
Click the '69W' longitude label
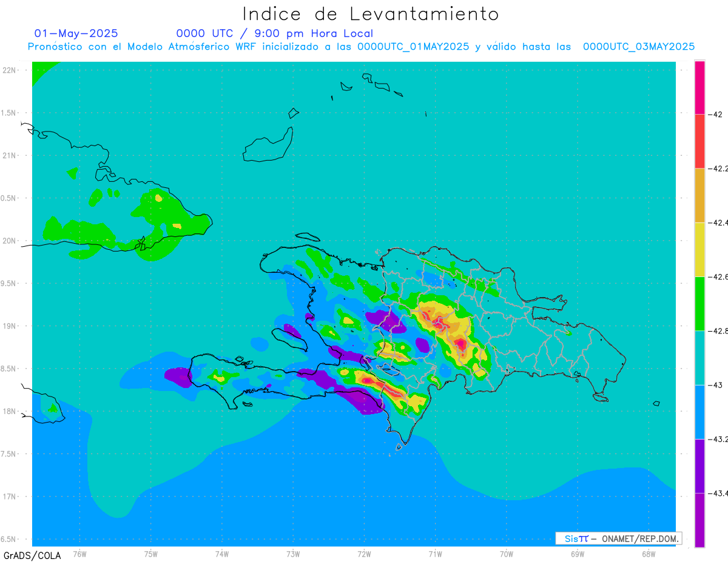[x=578, y=554]
